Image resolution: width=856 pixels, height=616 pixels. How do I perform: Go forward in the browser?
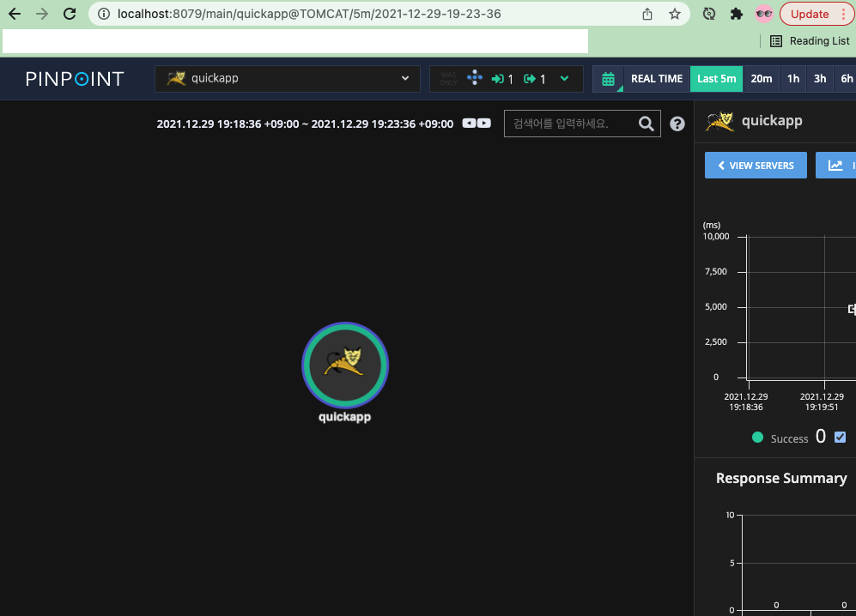[x=42, y=15]
